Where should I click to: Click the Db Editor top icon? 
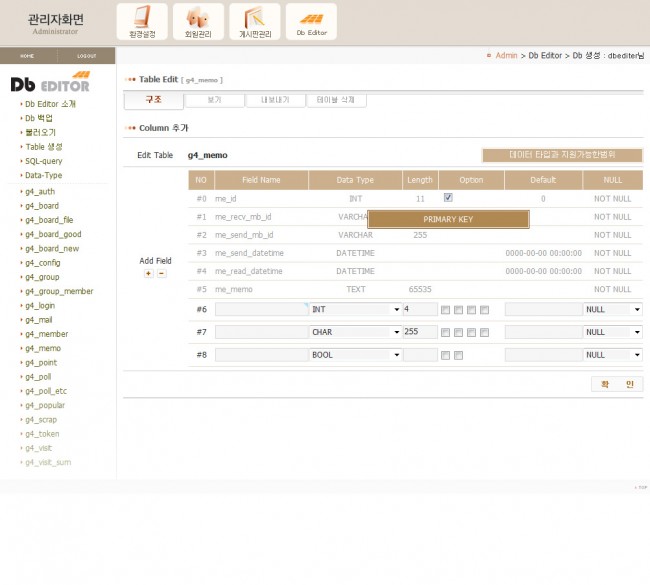pyautogui.click(x=311, y=21)
